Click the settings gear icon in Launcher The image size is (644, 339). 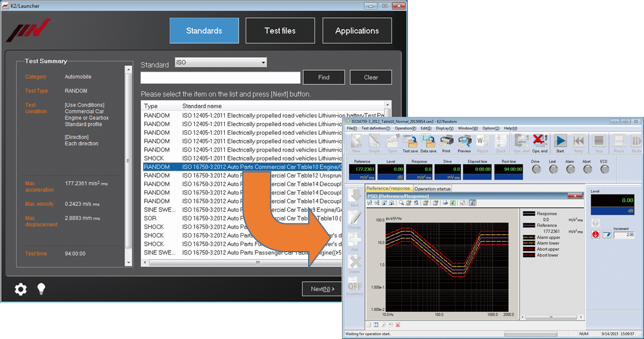tap(21, 289)
